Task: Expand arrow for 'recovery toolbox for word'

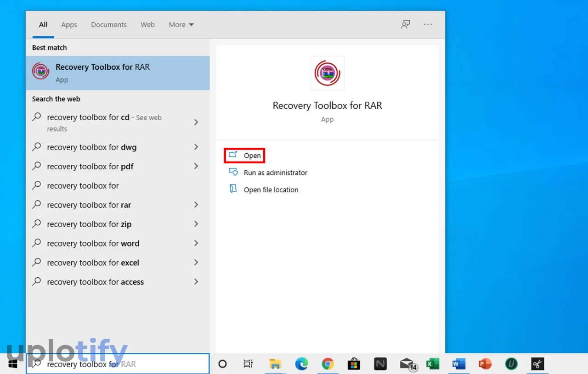Action: pos(196,243)
